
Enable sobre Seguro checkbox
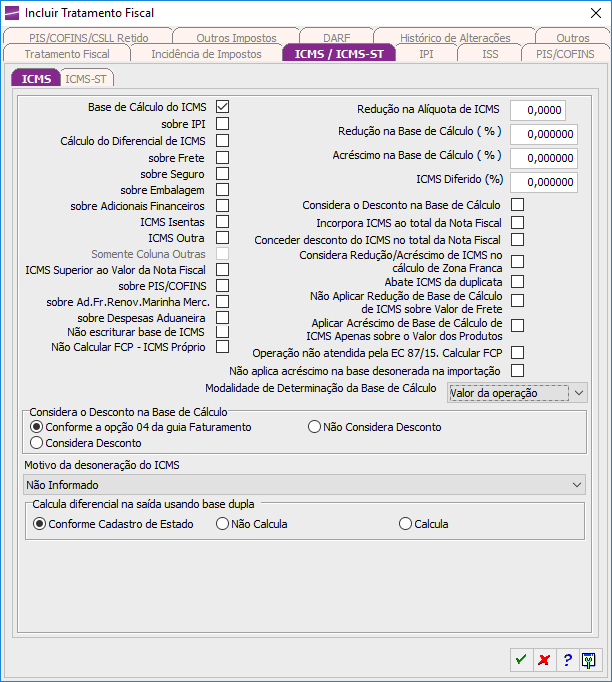(x=222, y=174)
